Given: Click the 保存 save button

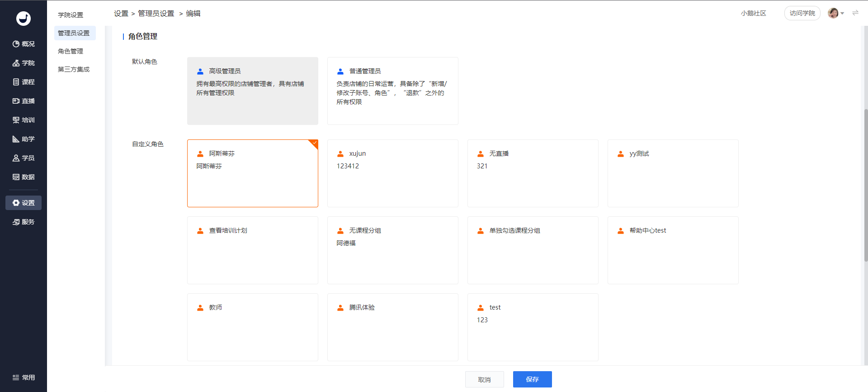Looking at the screenshot, I should pos(533,379).
